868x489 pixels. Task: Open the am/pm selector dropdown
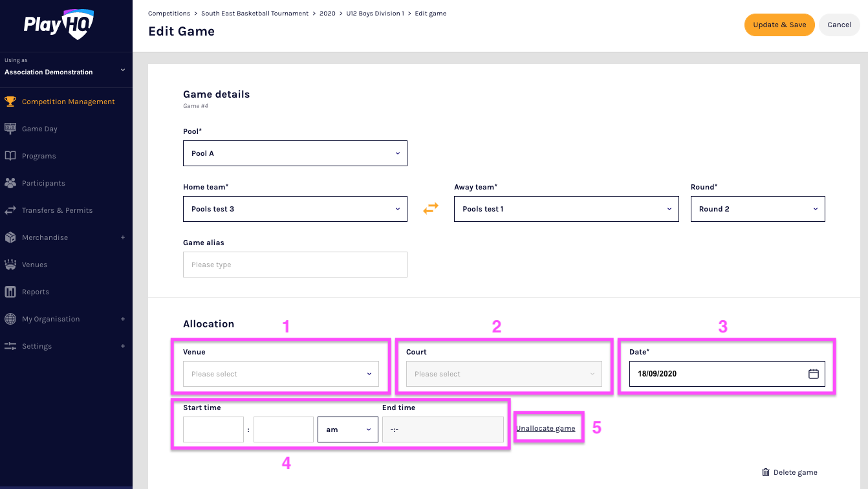click(x=348, y=429)
